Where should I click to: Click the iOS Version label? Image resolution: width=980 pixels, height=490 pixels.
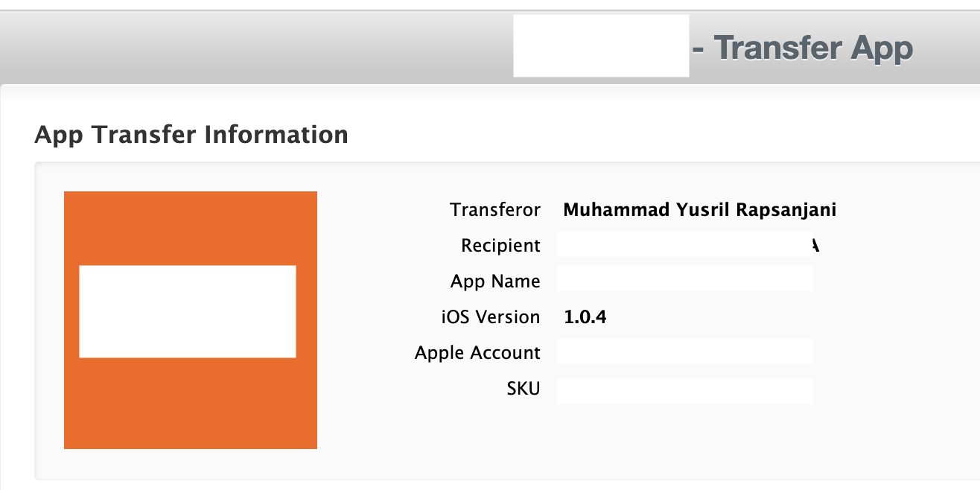click(x=490, y=317)
